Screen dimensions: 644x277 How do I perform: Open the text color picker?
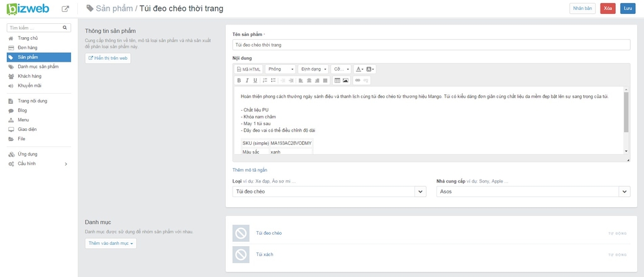359,69
